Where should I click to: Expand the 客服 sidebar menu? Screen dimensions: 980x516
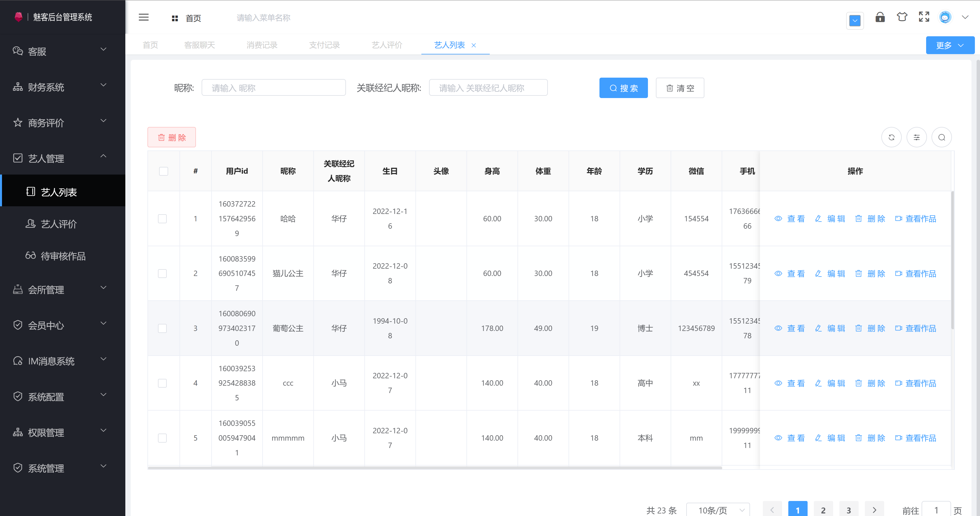tap(63, 51)
